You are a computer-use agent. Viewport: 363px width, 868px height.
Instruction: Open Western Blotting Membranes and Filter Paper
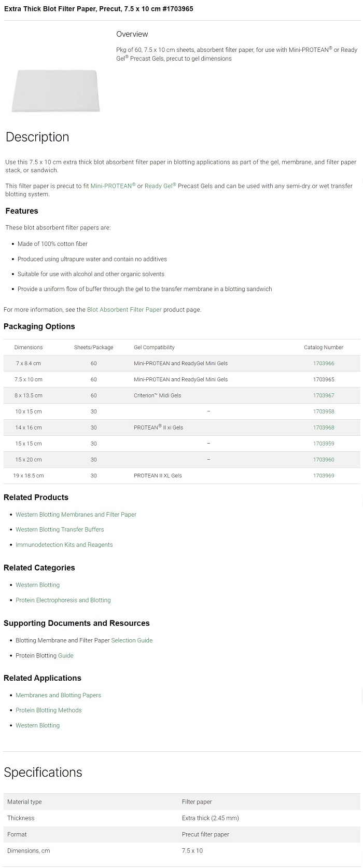click(x=76, y=515)
